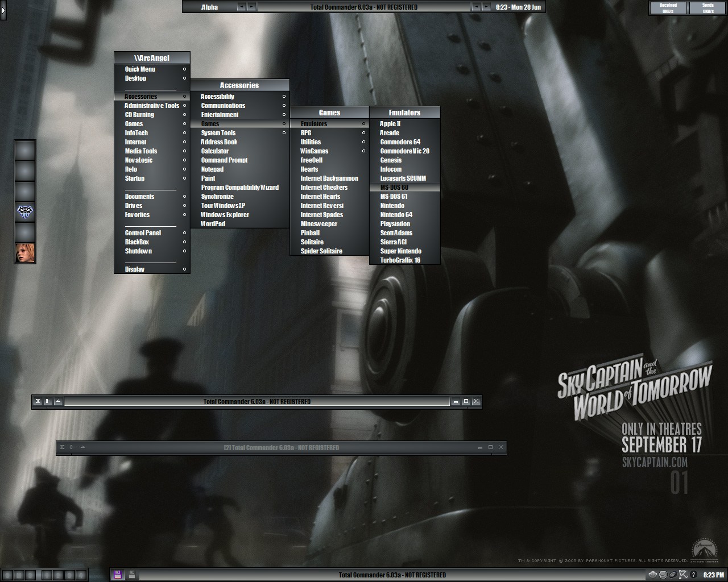Launch Pinball from the Games menu
This screenshot has width=728, height=582.
tap(329, 233)
